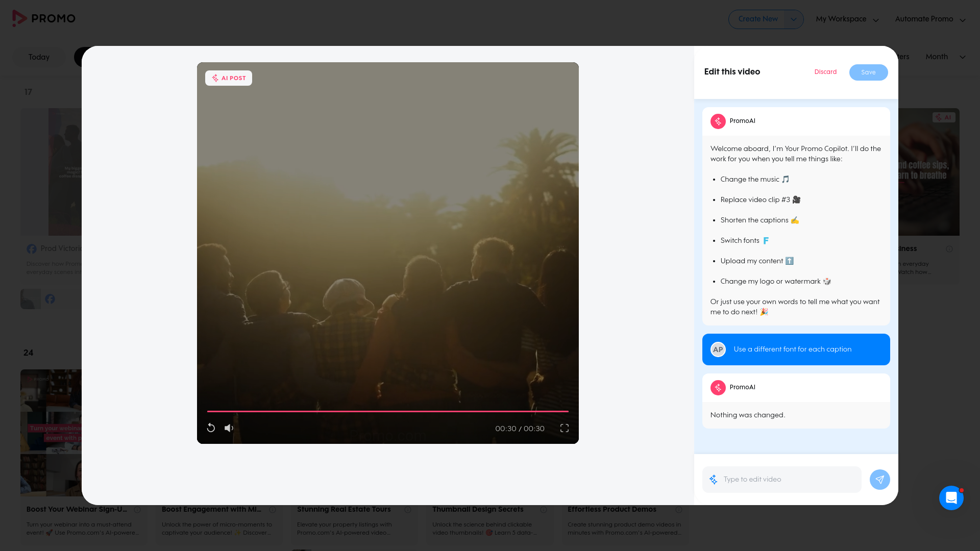
Task: Seek on the video progress bar
Action: point(388,411)
